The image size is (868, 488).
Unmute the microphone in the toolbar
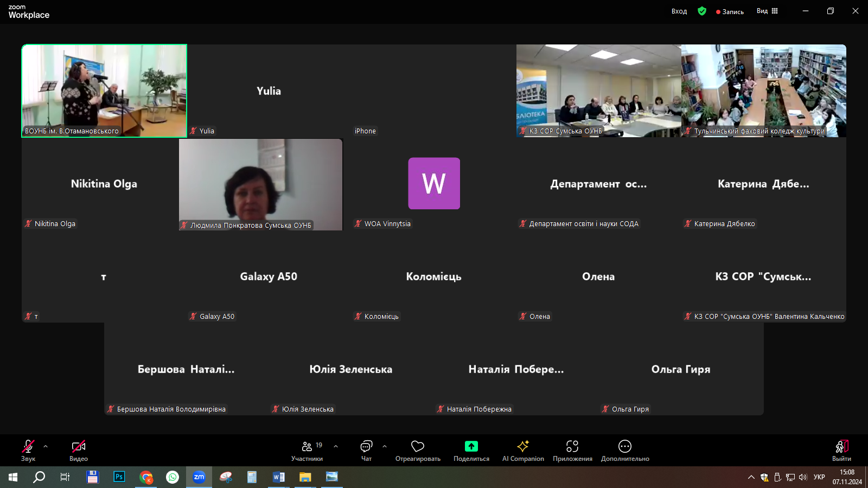[28, 446]
